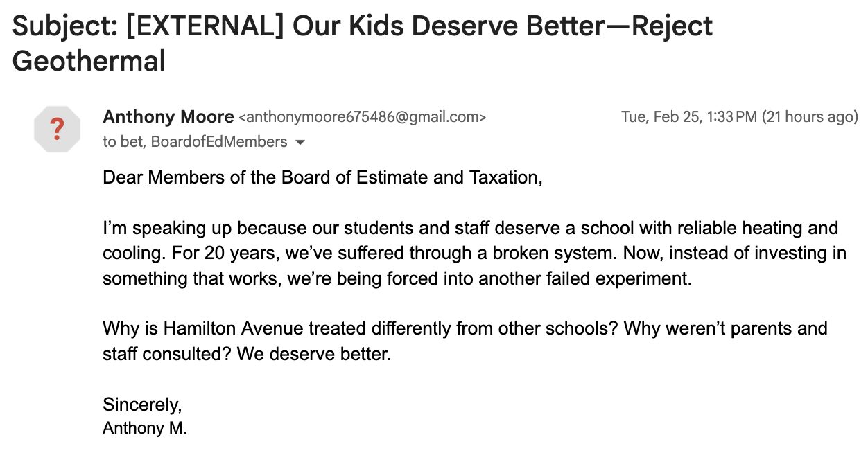868x453 pixels.
Task: Click the "bet" recipient in the to line
Action: coord(132,142)
